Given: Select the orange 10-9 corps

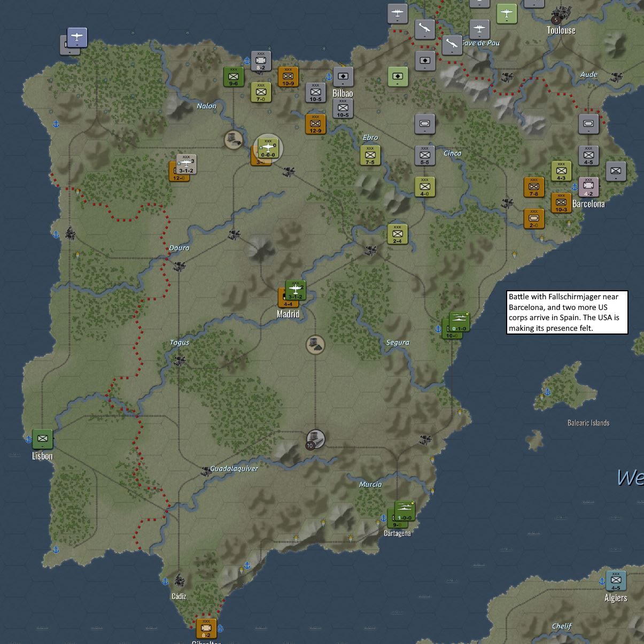Looking at the screenshot, I should point(288,76).
